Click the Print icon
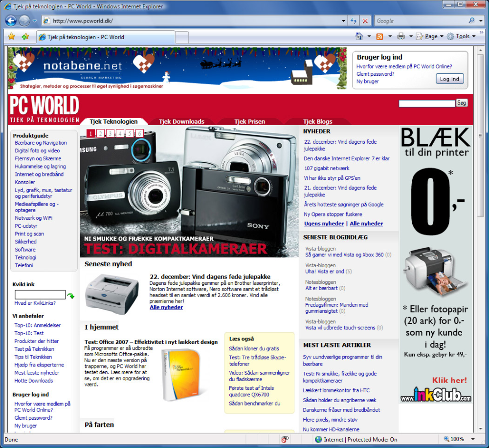 click(401, 37)
